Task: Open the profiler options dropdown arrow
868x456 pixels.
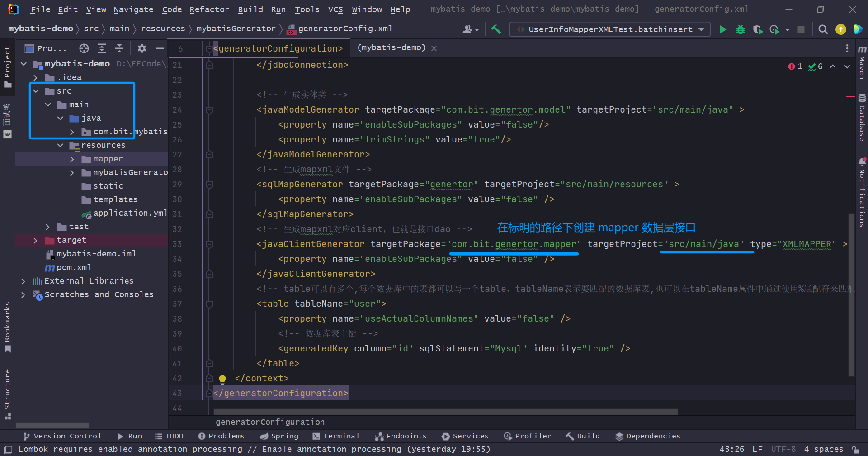Action: [x=788, y=29]
